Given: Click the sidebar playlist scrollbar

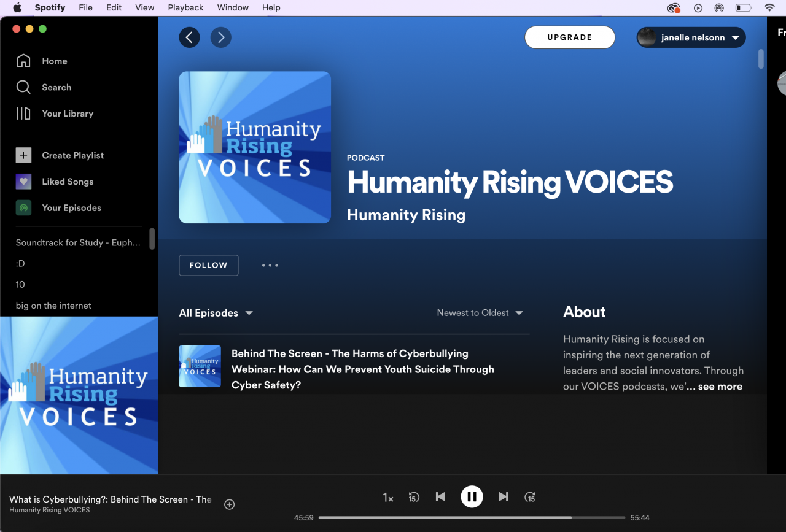Looking at the screenshot, I should click(152, 239).
